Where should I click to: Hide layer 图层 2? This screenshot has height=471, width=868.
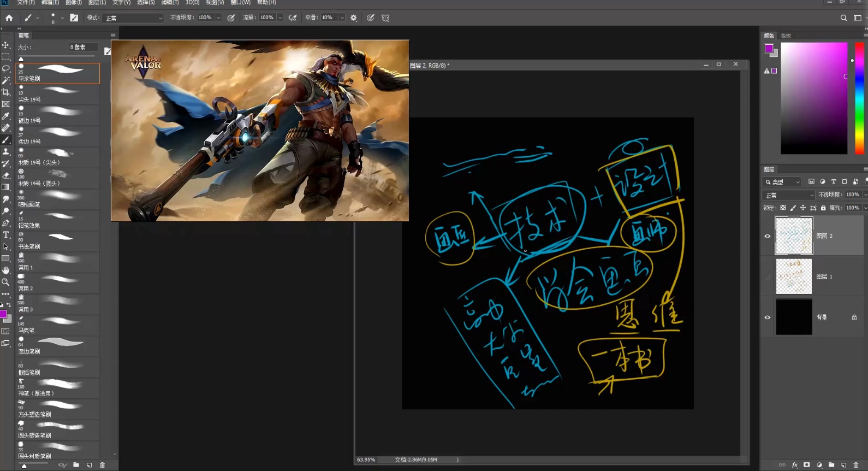(767, 236)
